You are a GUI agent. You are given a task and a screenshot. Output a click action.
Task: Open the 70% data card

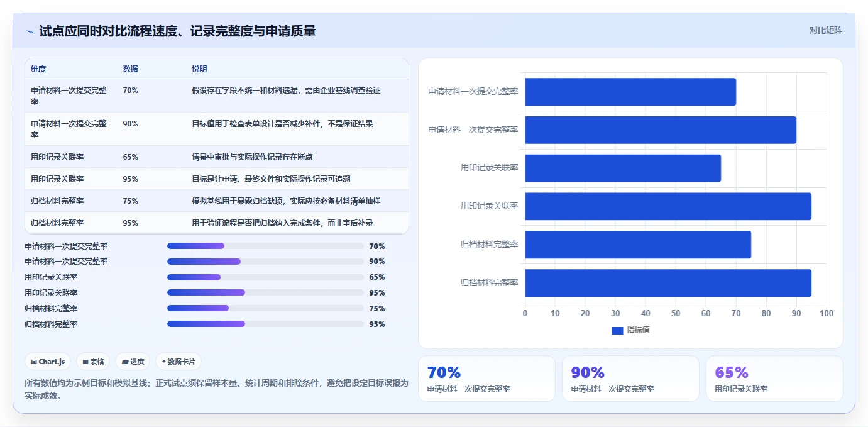(486, 379)
